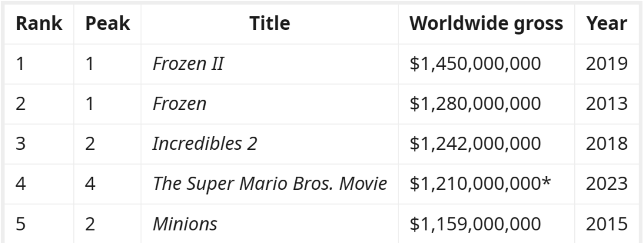Screen dimensions: 644x243
Task: Click the Rank column header
Action: (40, 24)
